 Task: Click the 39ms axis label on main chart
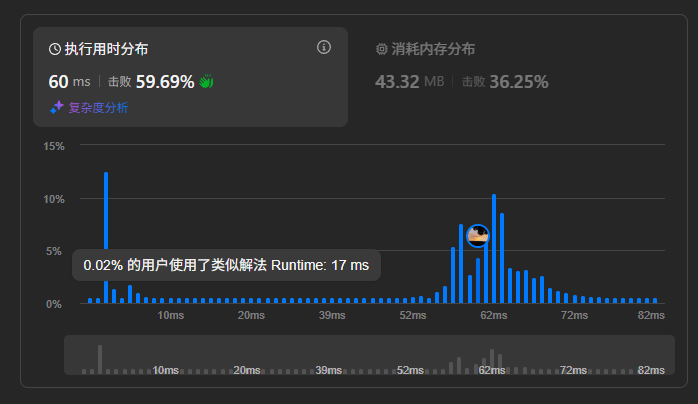(x=332, y=315)
